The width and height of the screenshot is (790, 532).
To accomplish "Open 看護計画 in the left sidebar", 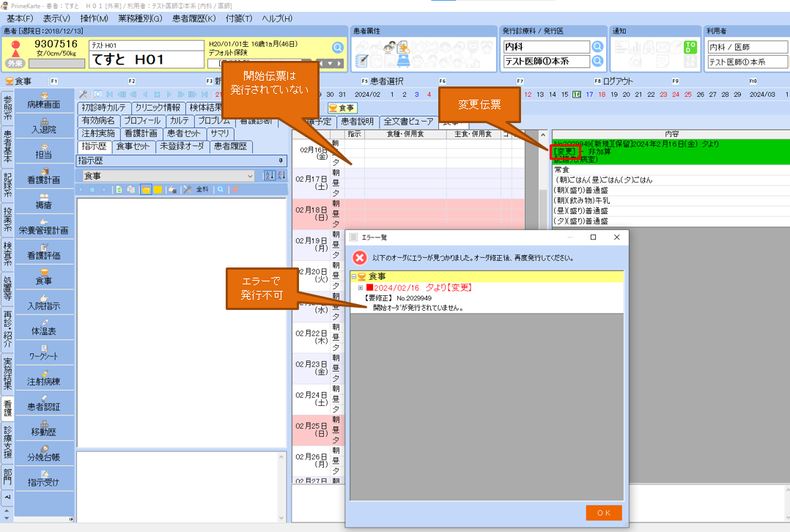I will pyautogui.click(x=44, y=177).
